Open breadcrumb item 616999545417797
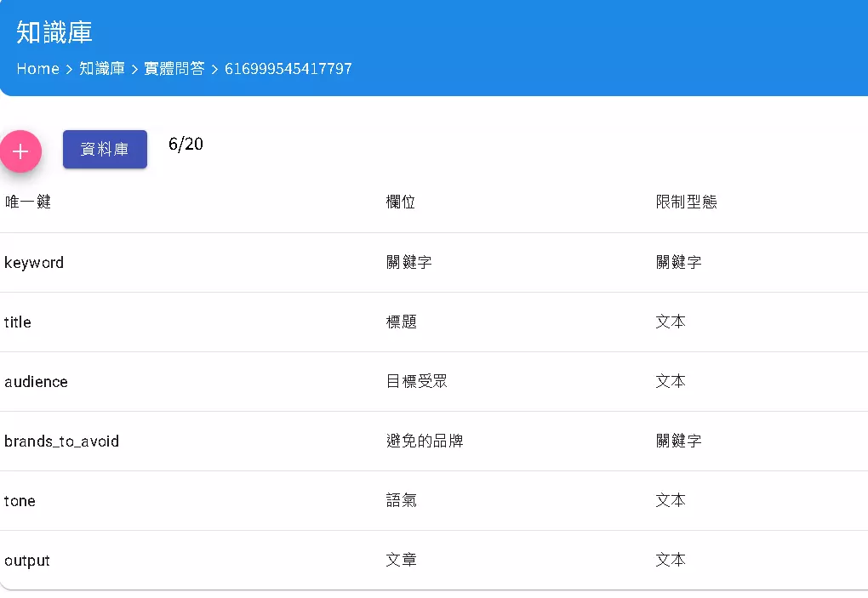This screenshot has height=598, width=868. pos(287,69)
